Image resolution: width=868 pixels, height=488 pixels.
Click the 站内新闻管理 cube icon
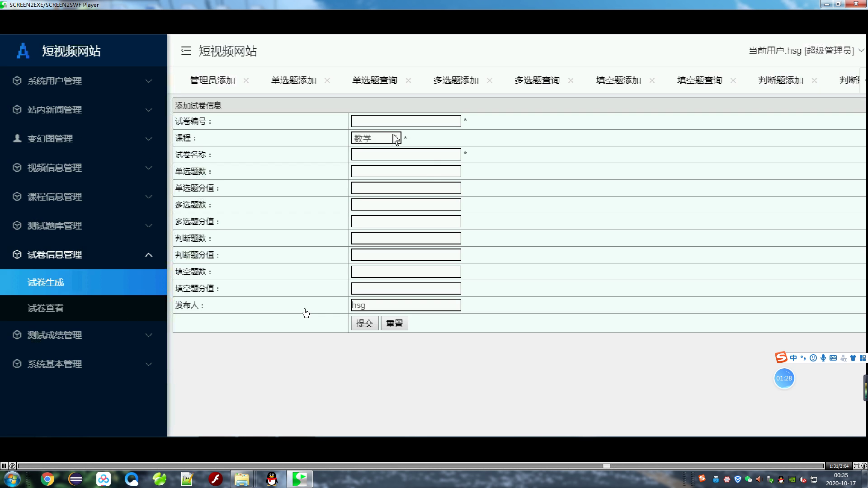(17, 109)
